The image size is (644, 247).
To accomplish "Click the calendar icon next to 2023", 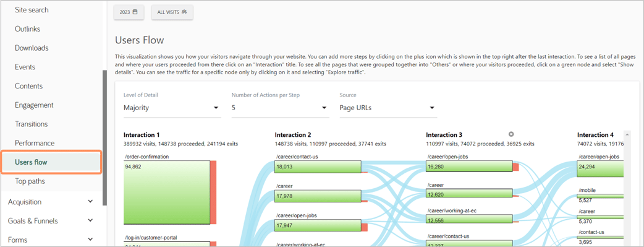I will (135, 12).
